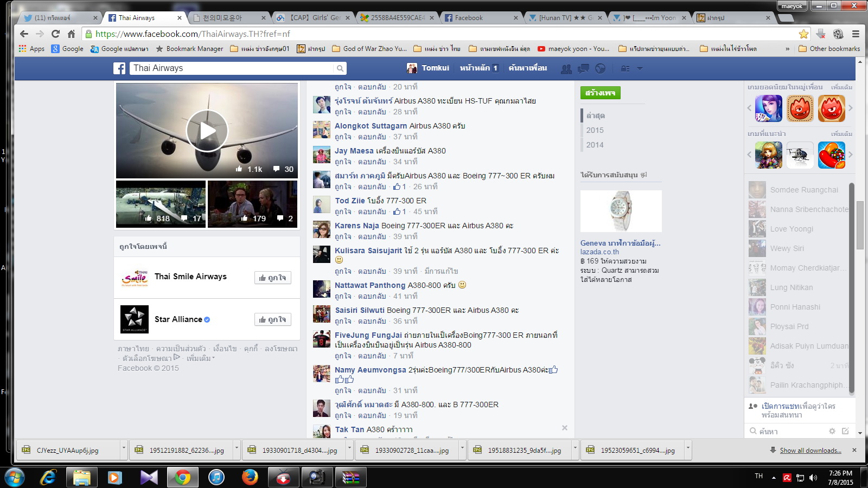Close the downloads bar
This screenshot has height=488, width=868.
click(854, 450)
